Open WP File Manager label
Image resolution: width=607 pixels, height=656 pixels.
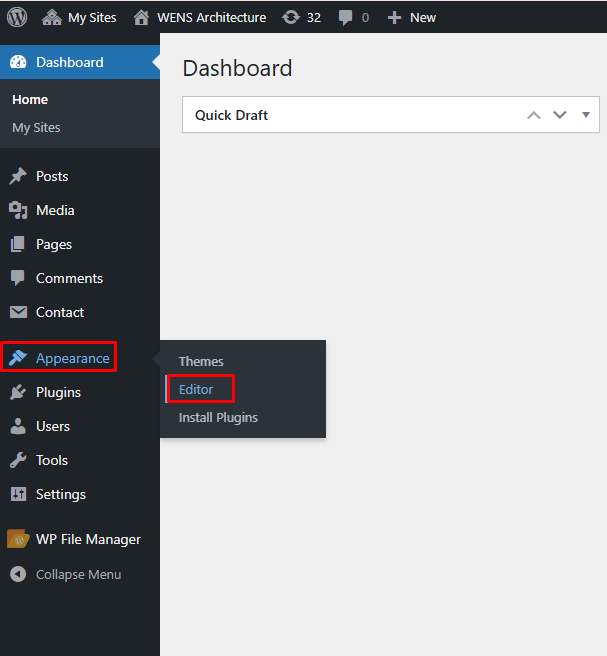(88, 539)
